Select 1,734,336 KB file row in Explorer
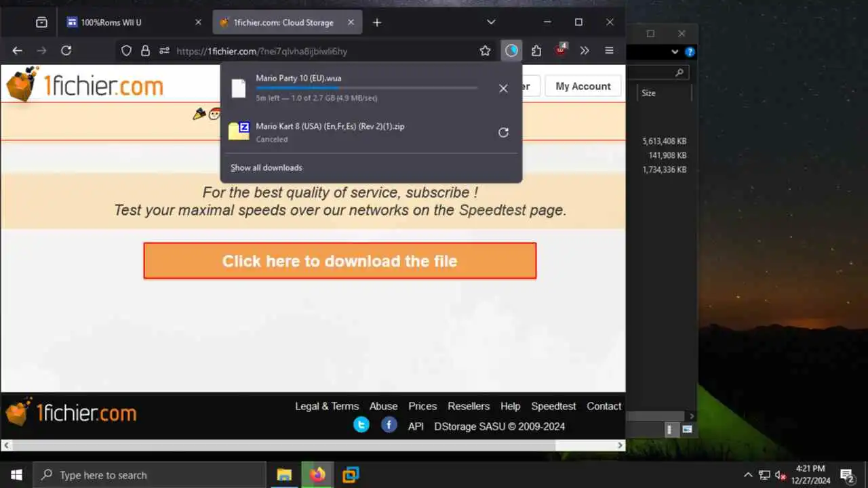 (x=665, y=169)
